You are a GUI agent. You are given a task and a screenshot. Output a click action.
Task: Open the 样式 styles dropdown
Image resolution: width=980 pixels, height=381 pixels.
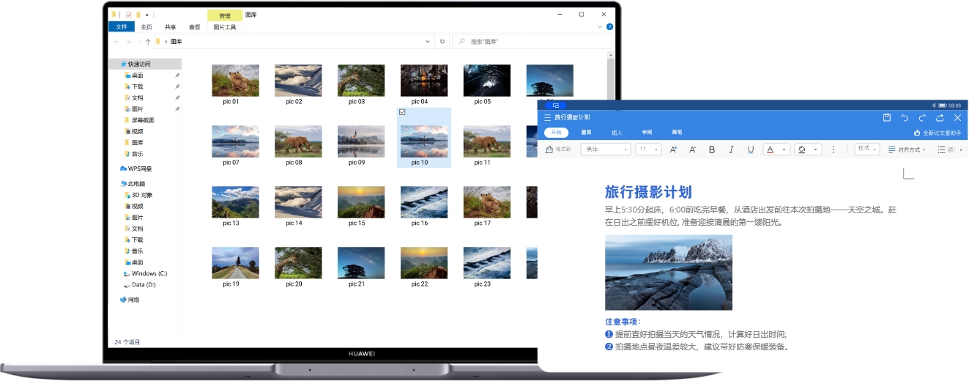tap(867, 149)
